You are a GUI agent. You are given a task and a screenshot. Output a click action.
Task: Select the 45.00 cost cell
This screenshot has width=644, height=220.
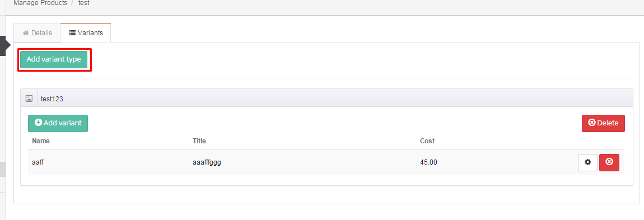(x=428, y=162)
